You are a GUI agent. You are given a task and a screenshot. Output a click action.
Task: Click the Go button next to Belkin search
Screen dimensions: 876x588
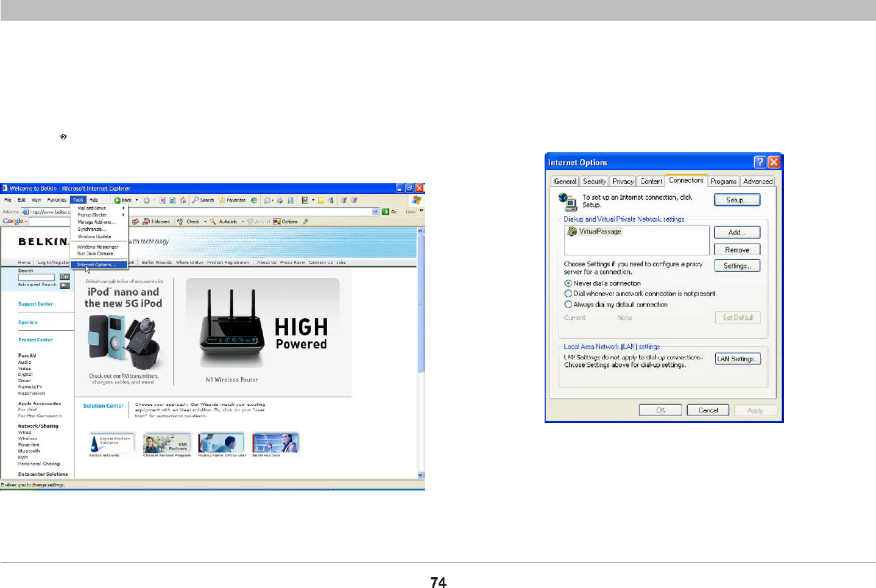click(x=65, y=277)
